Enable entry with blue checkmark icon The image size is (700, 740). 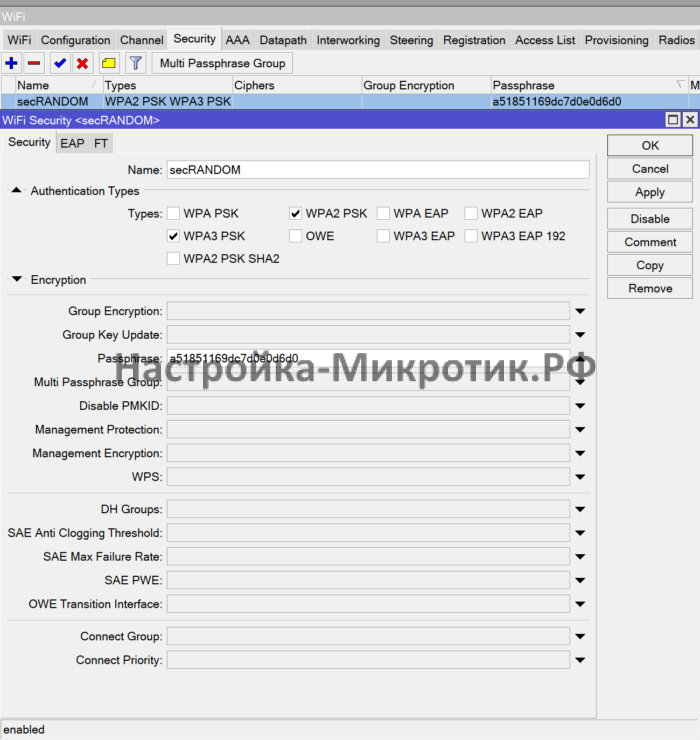60,63
